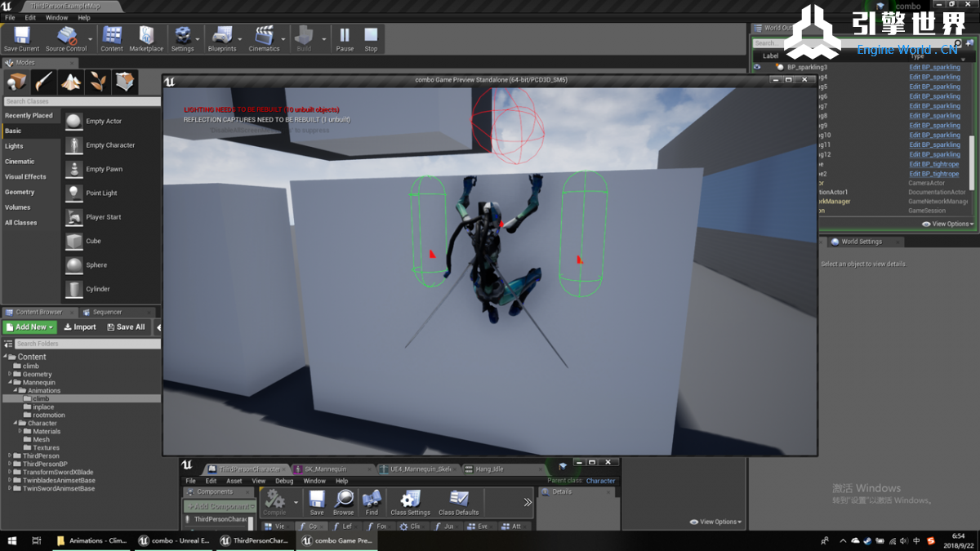Click Save All in Content Browser

click(x=126, y=327)
